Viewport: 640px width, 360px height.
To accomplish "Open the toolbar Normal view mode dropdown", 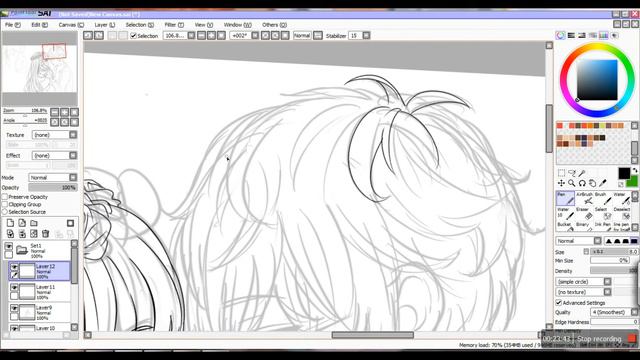I will coord(307,36).
